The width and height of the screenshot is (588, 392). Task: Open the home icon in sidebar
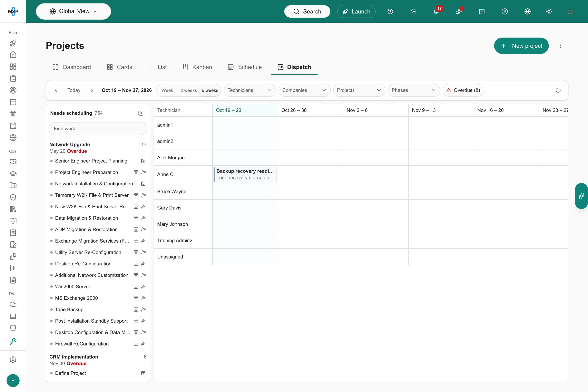(13, 55)
